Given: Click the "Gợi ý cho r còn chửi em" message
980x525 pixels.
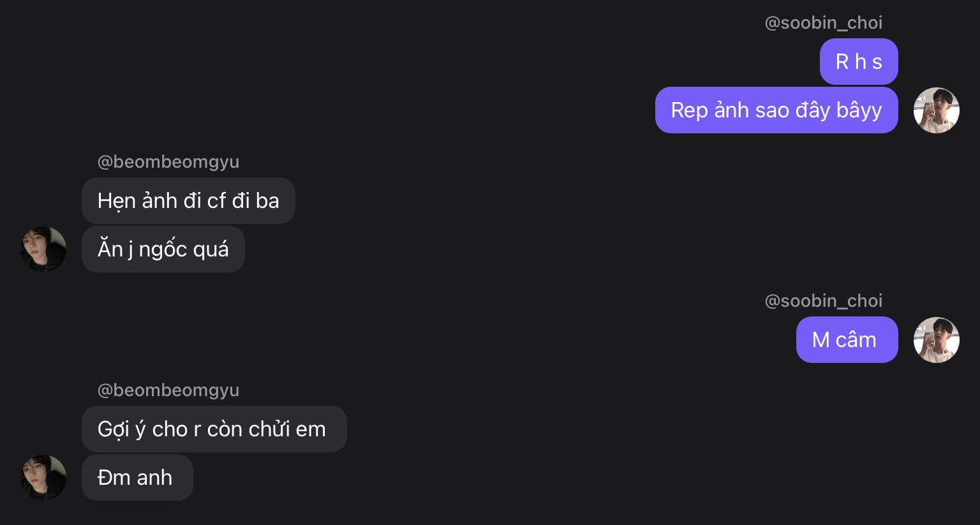Looking at the screenshot, I should pyautogui.click(x=214, y=429).
